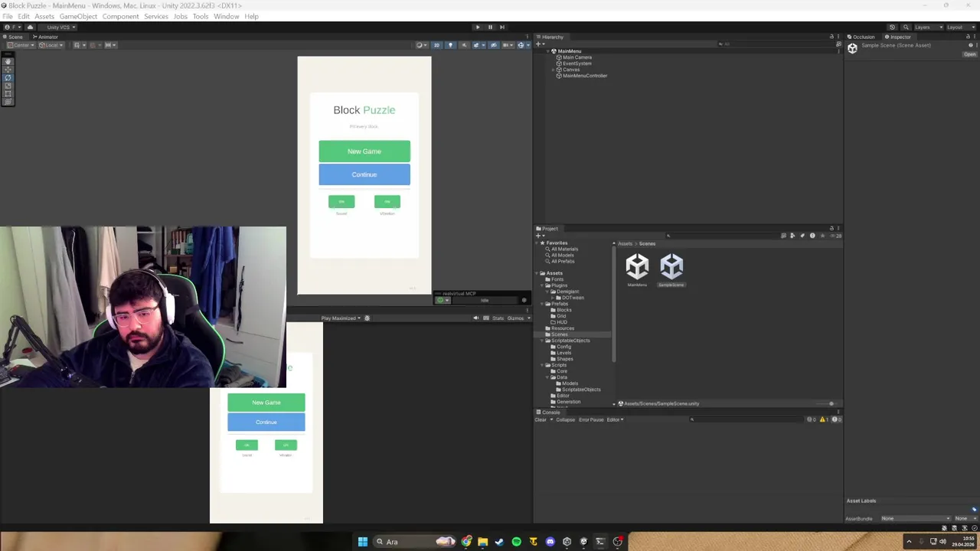Open the GameObject menu
Screen dimensions: 980x551
pos(78,16)
